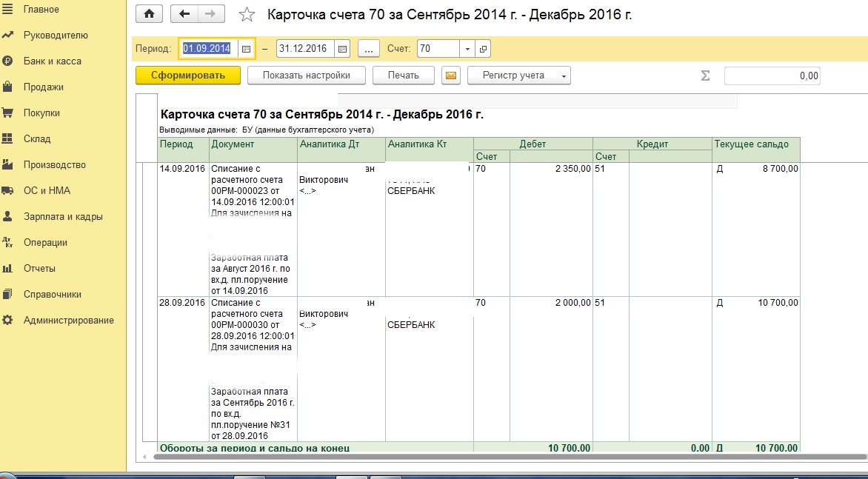This screenshot has width=868, height=479.
Task: Send report by email envelope icon
Action: click(451, 75)
